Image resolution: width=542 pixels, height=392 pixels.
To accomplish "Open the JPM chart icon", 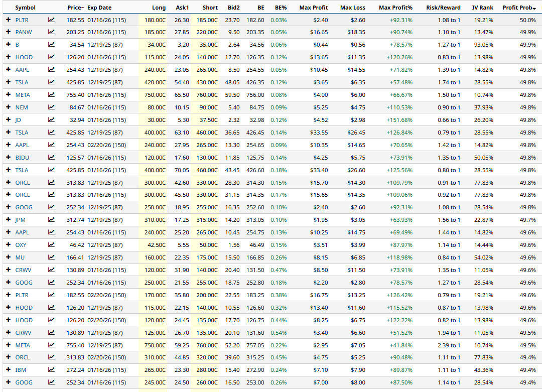I will [x=51, y=220].
